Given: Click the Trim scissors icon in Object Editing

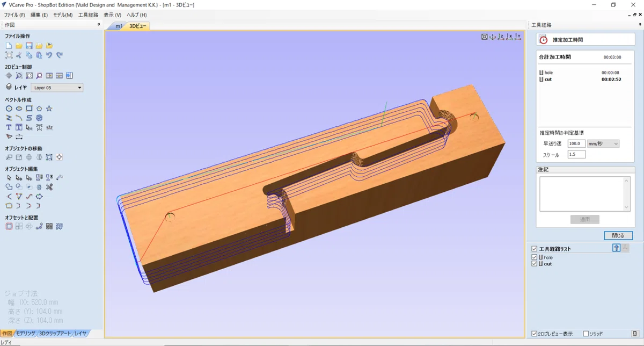Looking at the screenshot, I should (x=49, y=187).
